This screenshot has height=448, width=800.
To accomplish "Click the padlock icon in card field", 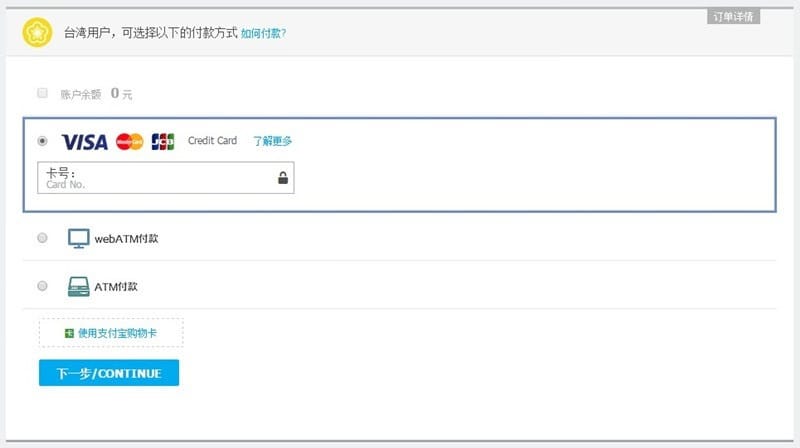I will [x=283, y=178].
